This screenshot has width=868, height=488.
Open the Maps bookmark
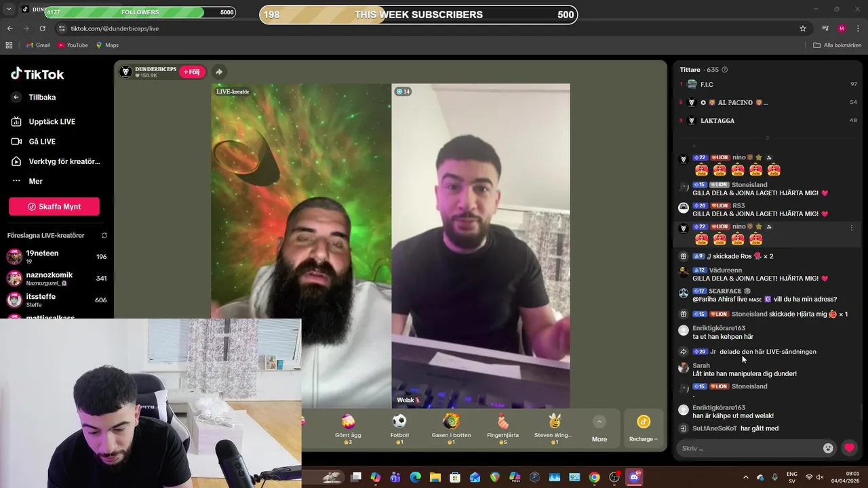tap(107, 45)
